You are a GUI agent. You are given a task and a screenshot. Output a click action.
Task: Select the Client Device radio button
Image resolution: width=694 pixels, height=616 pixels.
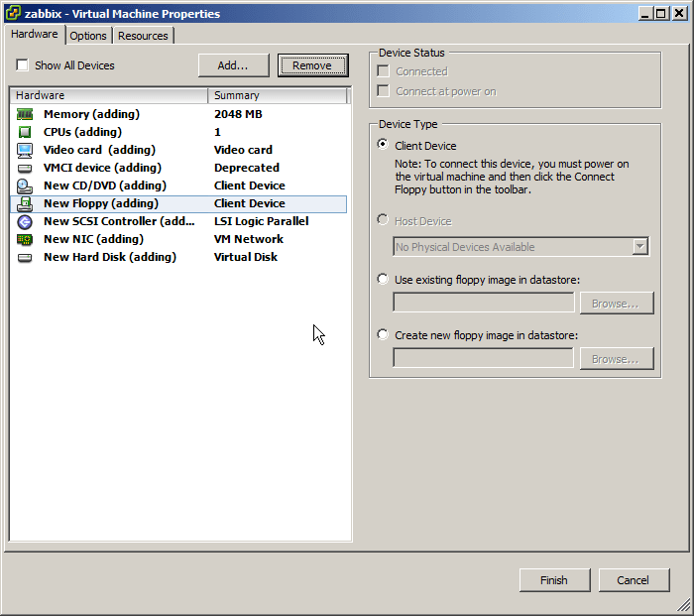pyautogui.click(x=383, y=145)
